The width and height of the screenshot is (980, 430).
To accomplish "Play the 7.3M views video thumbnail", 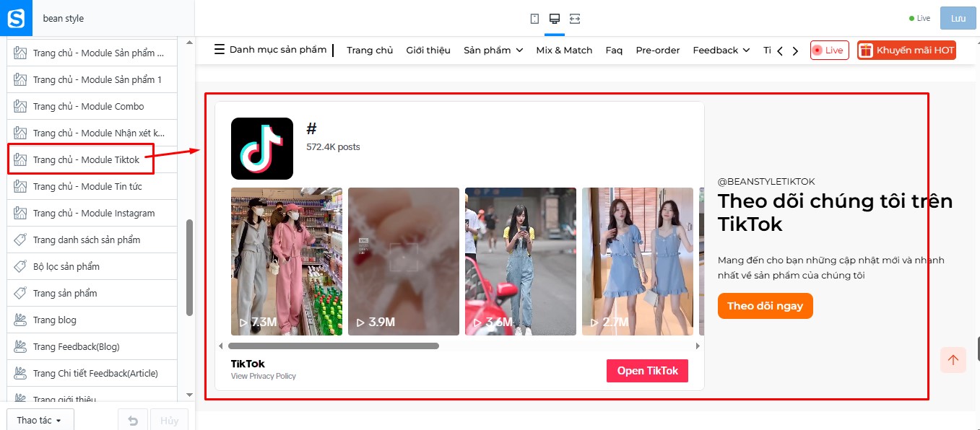I will [x=287, y=261].
